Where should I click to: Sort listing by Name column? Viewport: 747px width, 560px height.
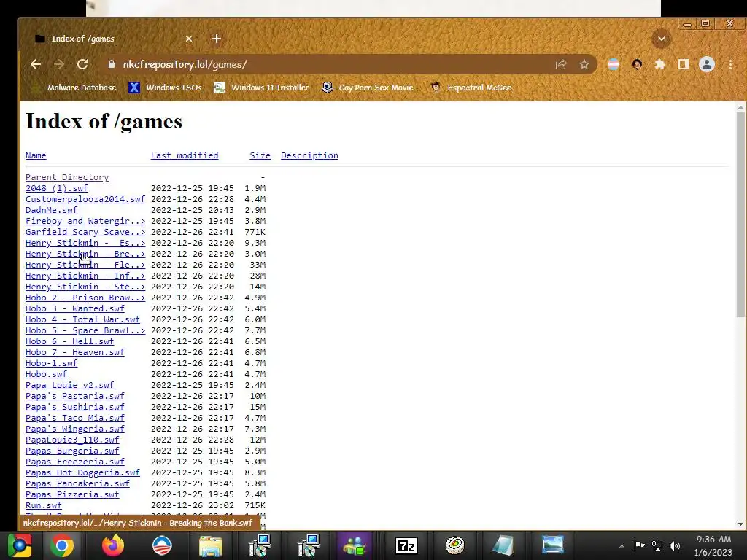36,155
